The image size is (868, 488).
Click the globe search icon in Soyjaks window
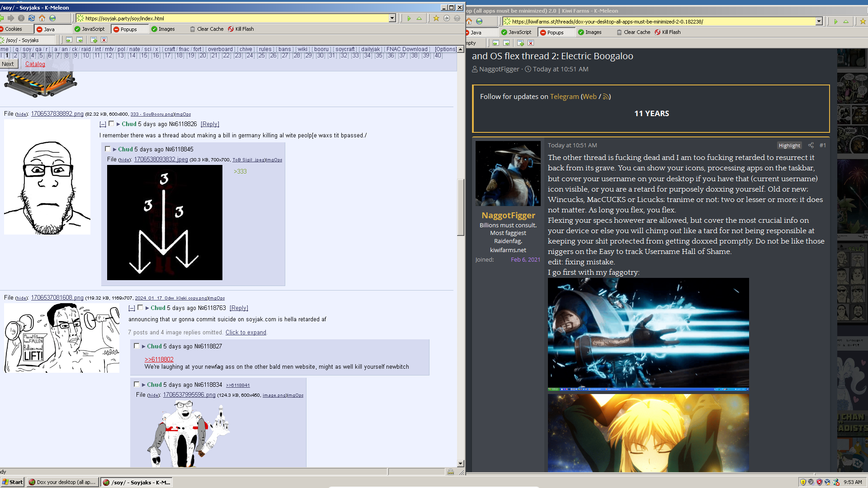(52, 18)
